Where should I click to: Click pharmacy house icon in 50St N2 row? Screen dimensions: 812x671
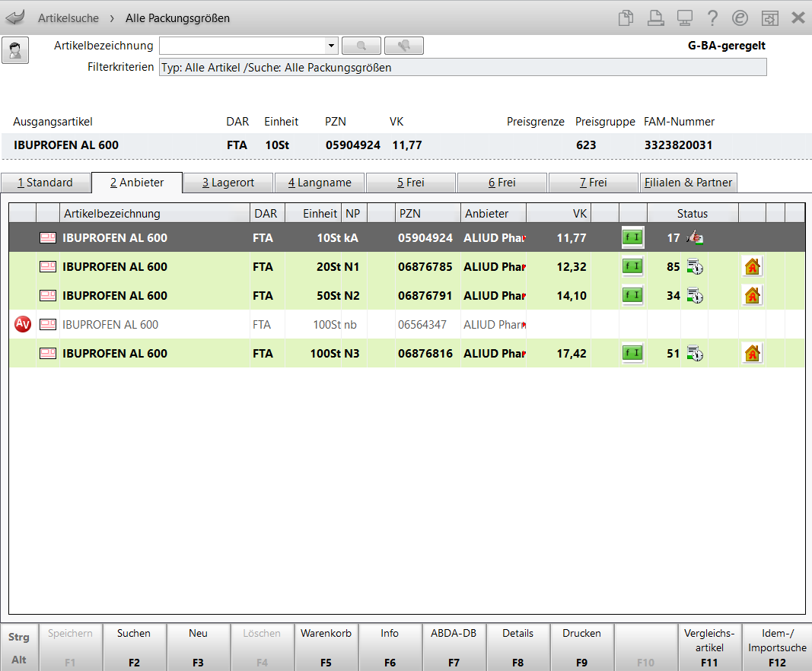pos(752,296)
